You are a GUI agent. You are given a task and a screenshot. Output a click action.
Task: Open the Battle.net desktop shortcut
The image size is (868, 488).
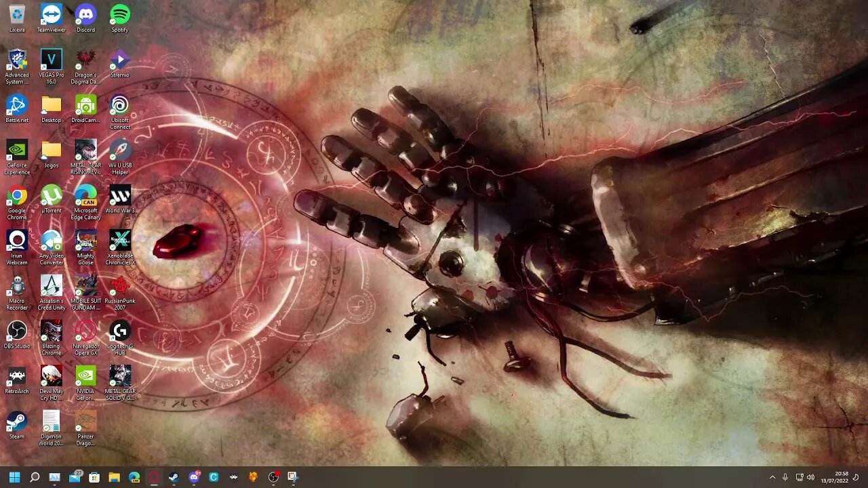pyautogui.click(x=17, y=109)
